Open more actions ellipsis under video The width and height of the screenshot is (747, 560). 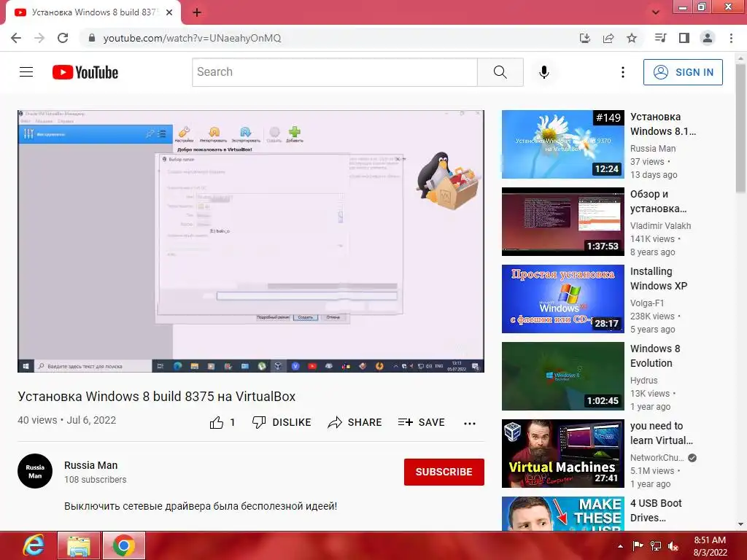point(470,424)
